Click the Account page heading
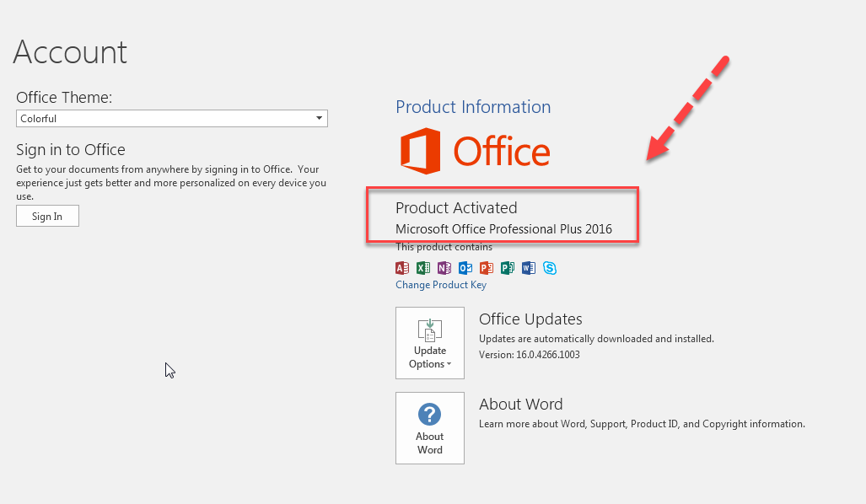 70,52
